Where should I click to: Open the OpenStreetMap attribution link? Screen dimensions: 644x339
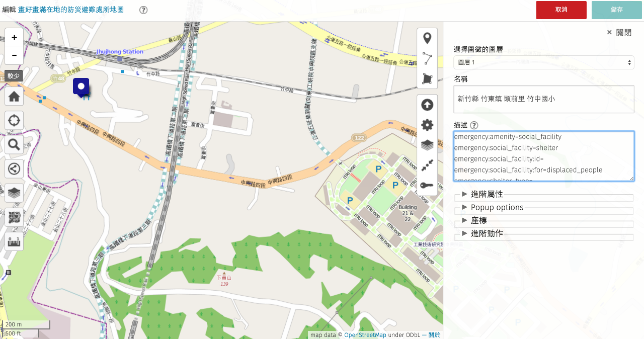(365, 335)
